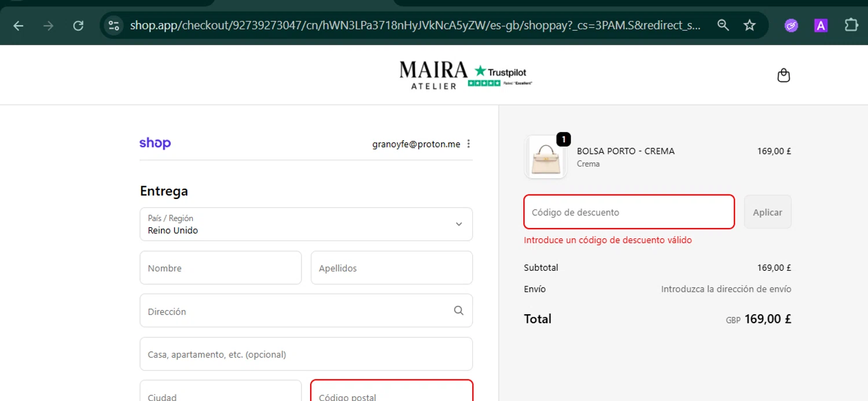The image size is (868, 401).
Task: Click the granoyfe@proton.me email text
Action: tap(416, 144)
